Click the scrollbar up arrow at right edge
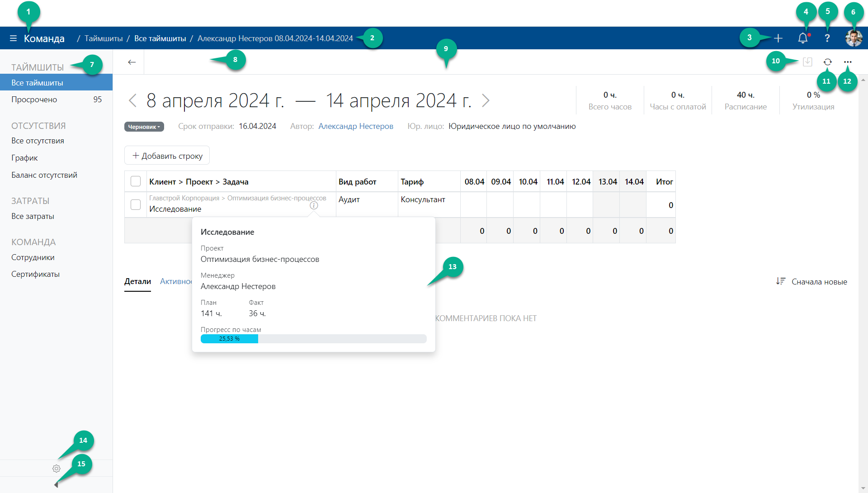 pos(863,80)
